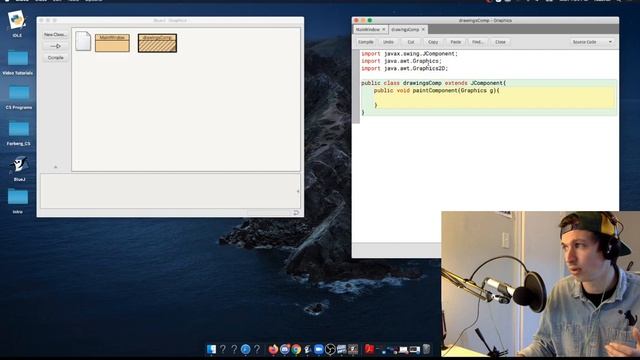
Task: Click the inheritance arrow button in BlueJ
Action: point(55,46)
